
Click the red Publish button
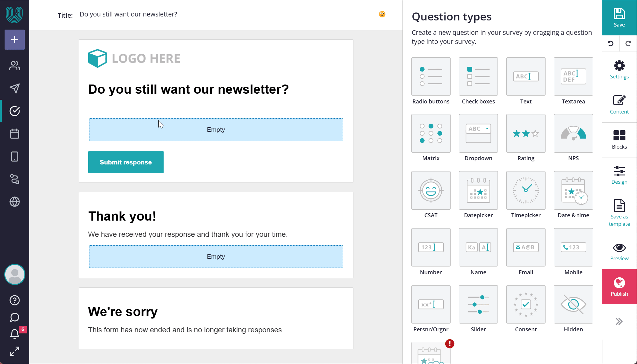pos(619,287)
